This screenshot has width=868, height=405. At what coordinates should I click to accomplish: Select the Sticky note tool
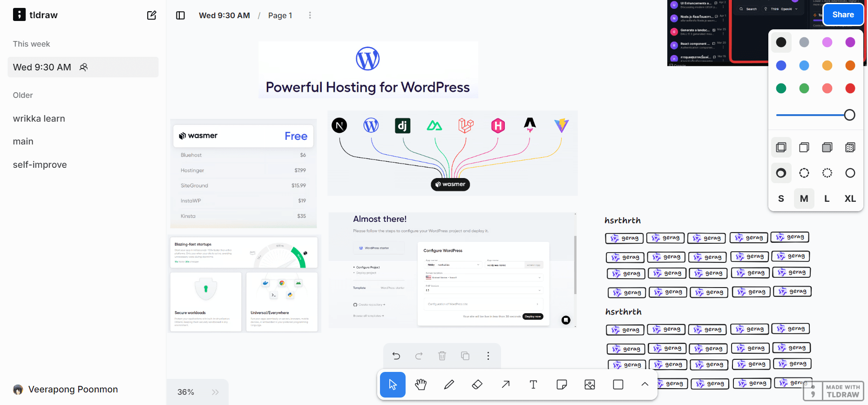562,384
